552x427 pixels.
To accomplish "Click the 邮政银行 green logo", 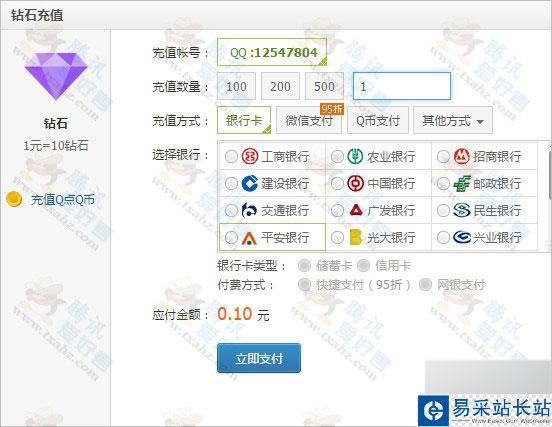I will [462, 183].
